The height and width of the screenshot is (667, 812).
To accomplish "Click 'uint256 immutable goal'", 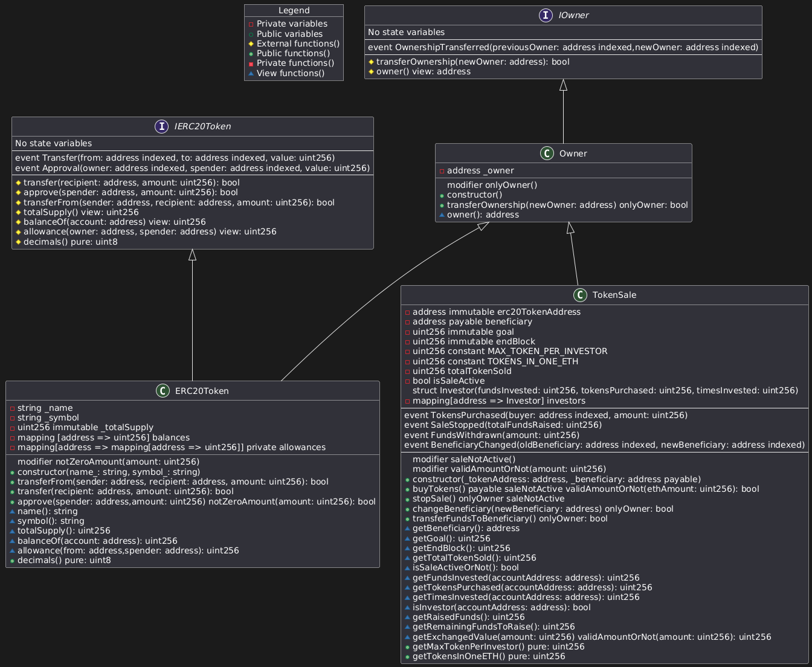I will coord(463,332).
